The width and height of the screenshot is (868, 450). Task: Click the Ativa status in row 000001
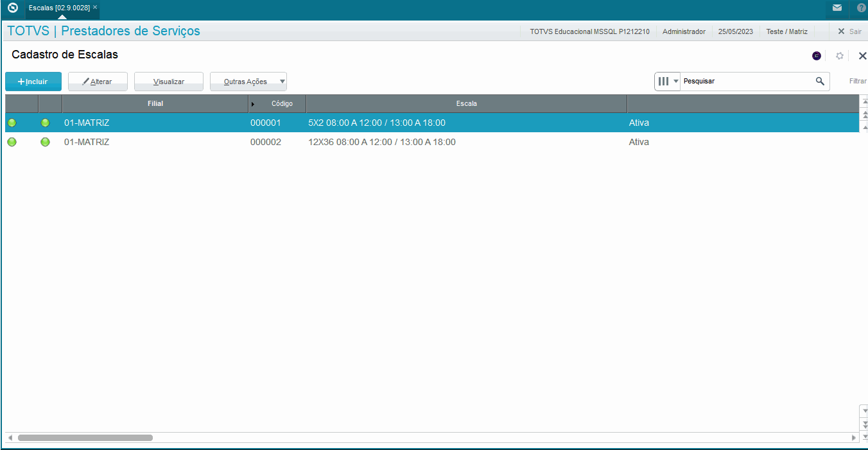pos(639,123)
